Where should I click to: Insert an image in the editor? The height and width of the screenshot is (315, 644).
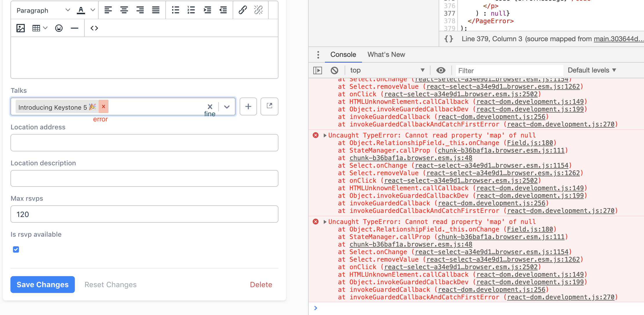[x=20, y=28]
